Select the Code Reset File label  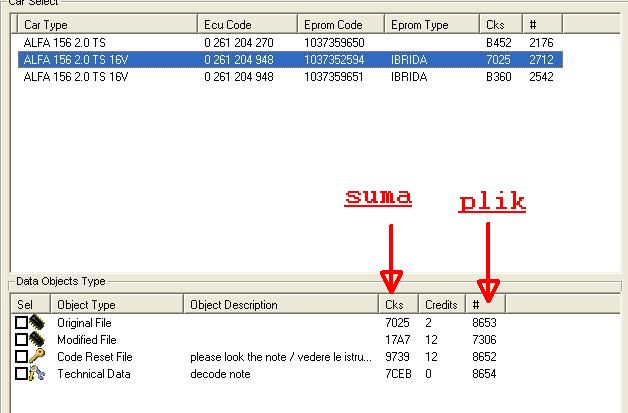coord(95,357)
